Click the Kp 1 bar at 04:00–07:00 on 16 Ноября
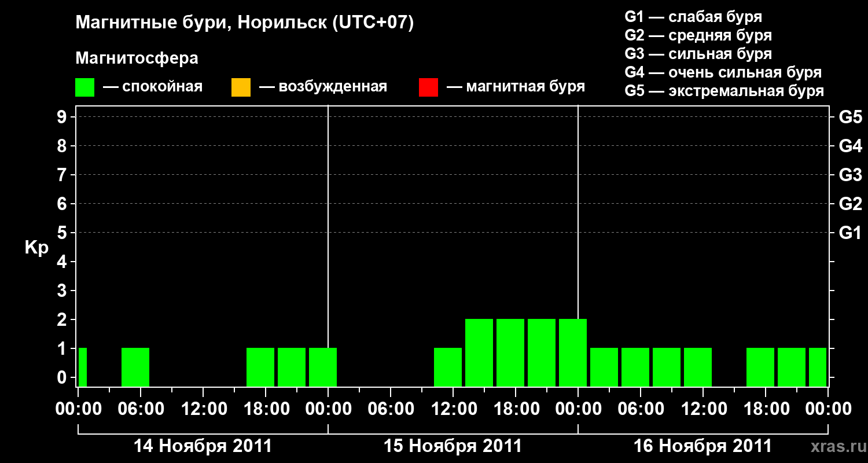This screenshot has height=463, width=868. [635, 367]
